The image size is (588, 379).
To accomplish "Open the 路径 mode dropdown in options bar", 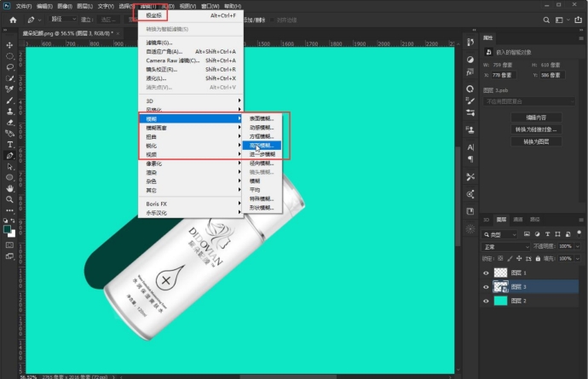I will point(63,19).
